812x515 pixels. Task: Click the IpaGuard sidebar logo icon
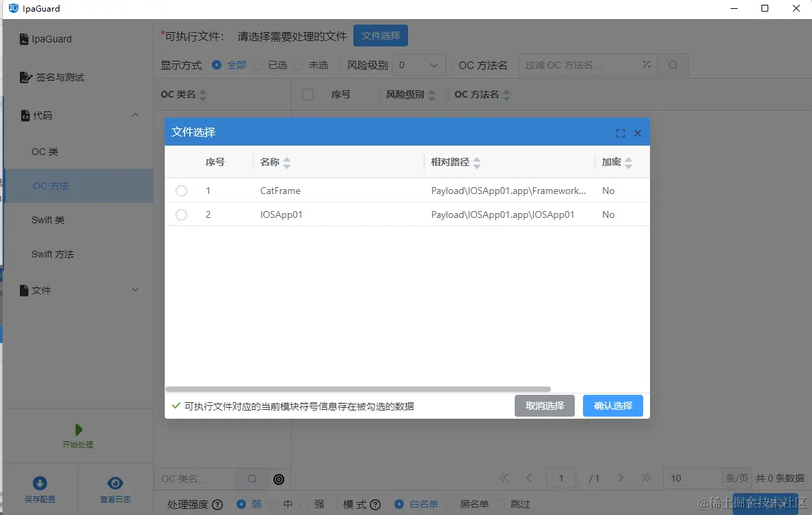coord(24,39)
